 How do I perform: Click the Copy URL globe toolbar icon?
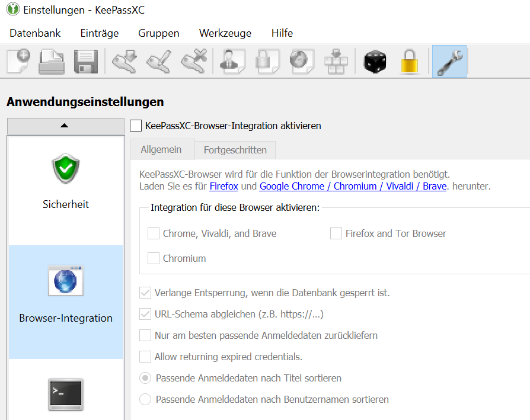[302, 61]
